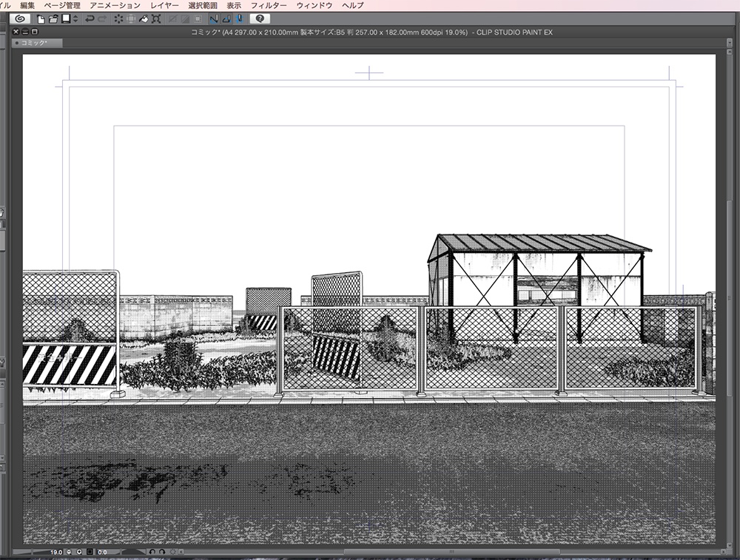740x560 pixels.
Task: Toggle the selection border display icon
Action: 198,19
